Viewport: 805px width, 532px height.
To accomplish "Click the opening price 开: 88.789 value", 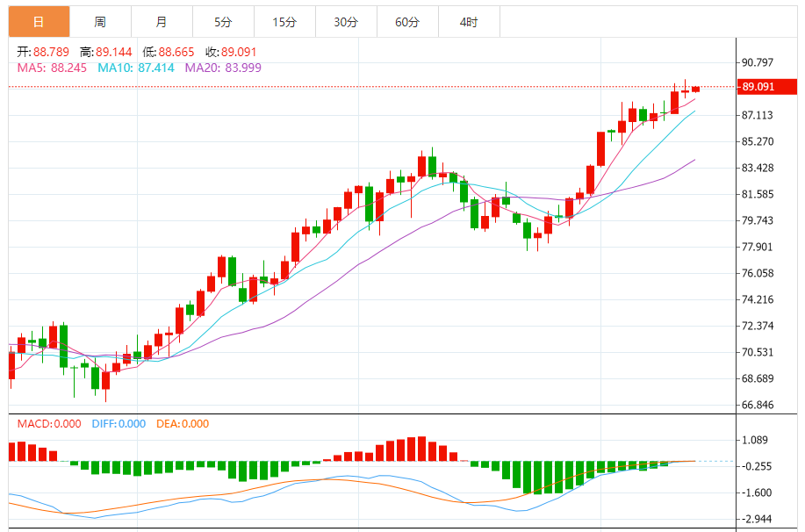I will pyautogui.click(x=42, y=51).
